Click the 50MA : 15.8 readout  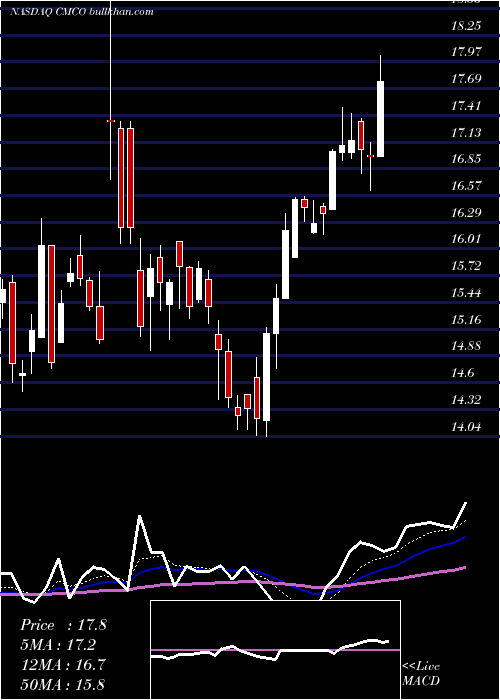[x=63, y=684]
